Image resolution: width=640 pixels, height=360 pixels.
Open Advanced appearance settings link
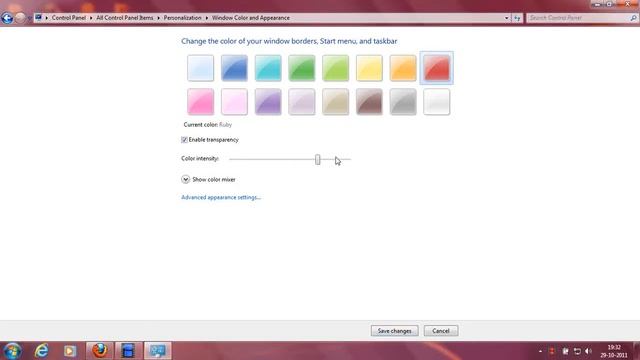click(x=221, y=198)
